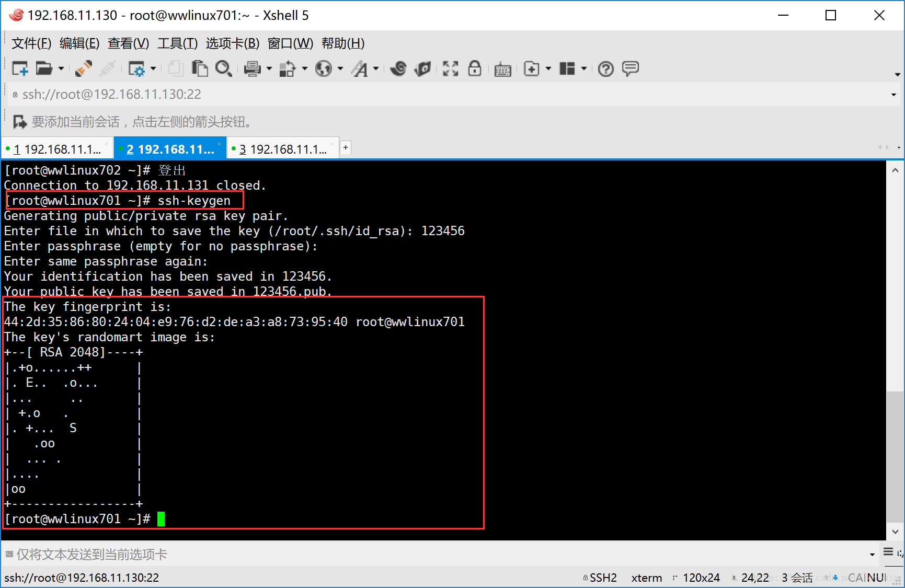Click the new tab plus-document icon
This screenshot has height=588, width=905.
pos(532,68)
